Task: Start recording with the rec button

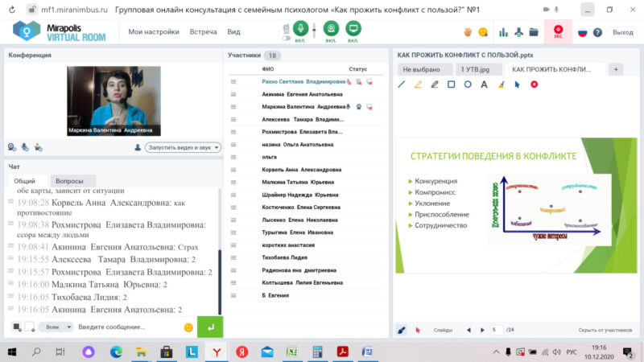Action: pyautogui.click(x=558, y=31)
